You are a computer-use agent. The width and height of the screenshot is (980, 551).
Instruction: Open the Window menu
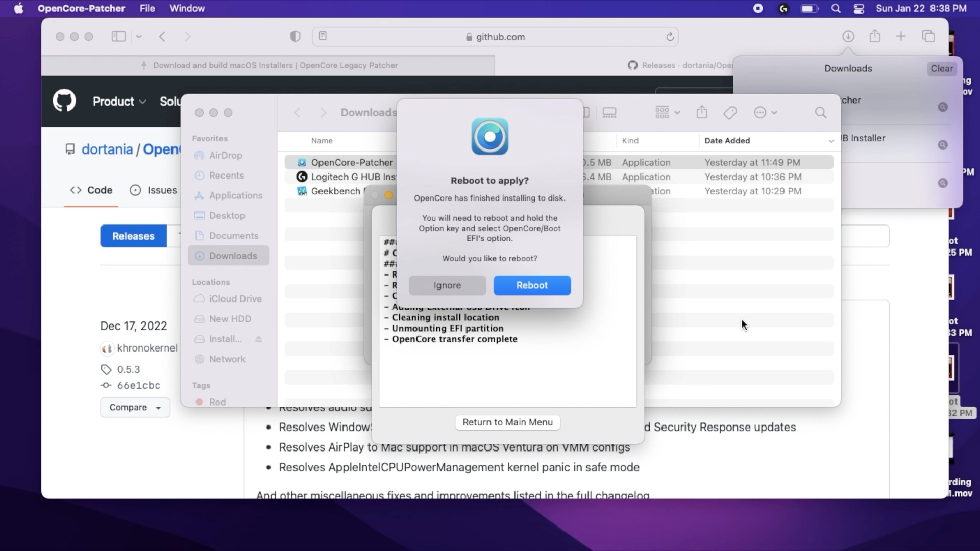pyautogui.click(x=187, y=8)
